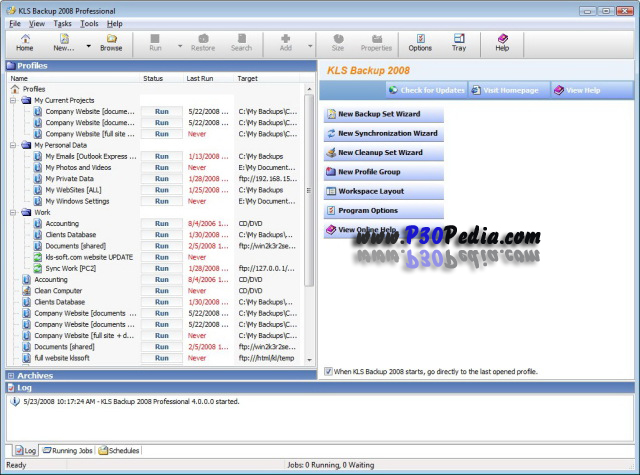Toggle the go directly to last opened profile checkbox
Image resolution: width=640 pixels, height=475 pixels.
[328, 371]
